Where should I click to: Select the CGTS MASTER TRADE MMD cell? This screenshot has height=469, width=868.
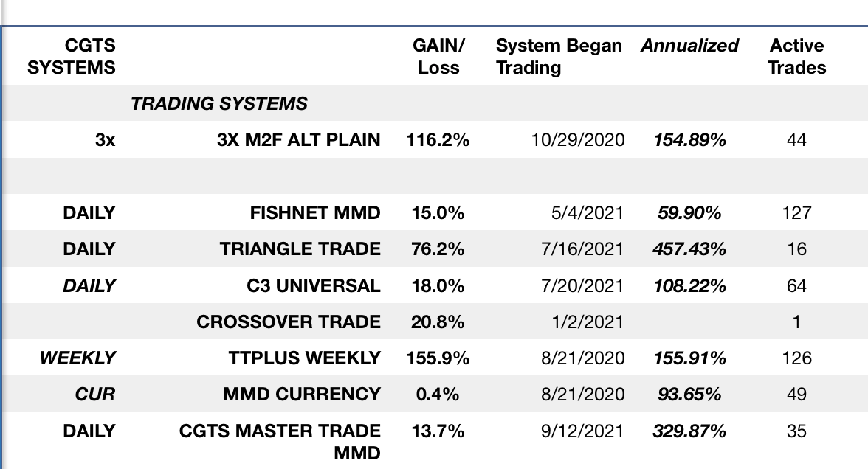tap(280, 441)
